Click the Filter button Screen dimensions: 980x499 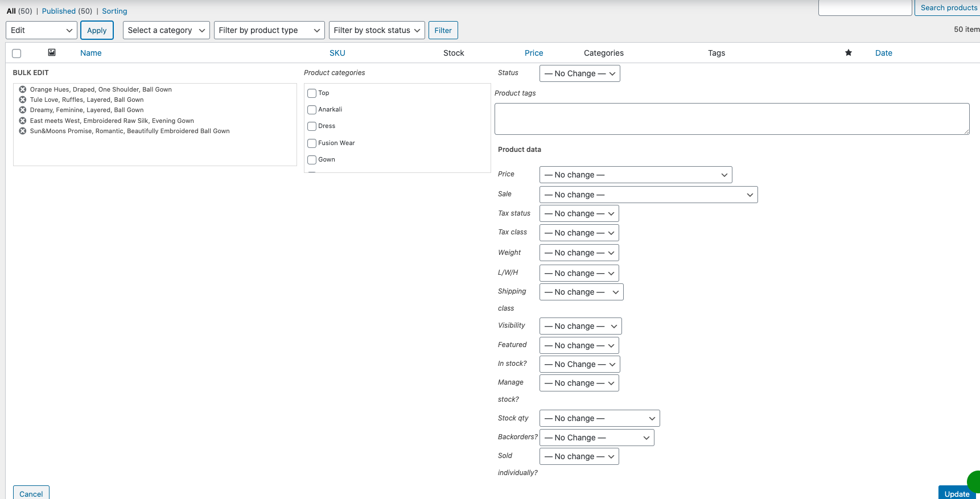click(443, 30)
